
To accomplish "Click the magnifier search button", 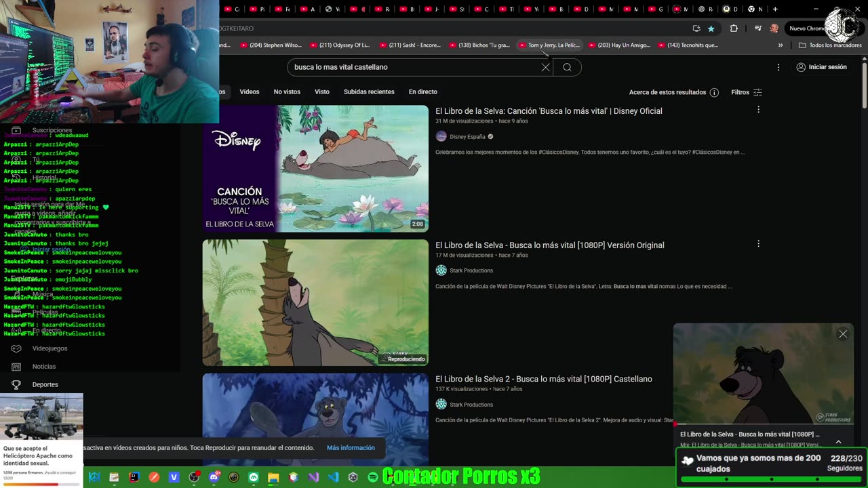I will pos(568,67).
